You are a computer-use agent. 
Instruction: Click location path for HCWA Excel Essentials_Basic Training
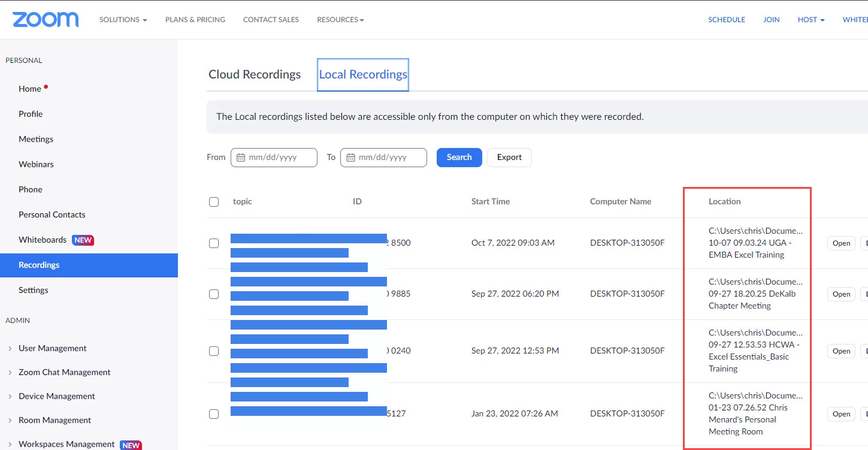(x=755, y=351)
